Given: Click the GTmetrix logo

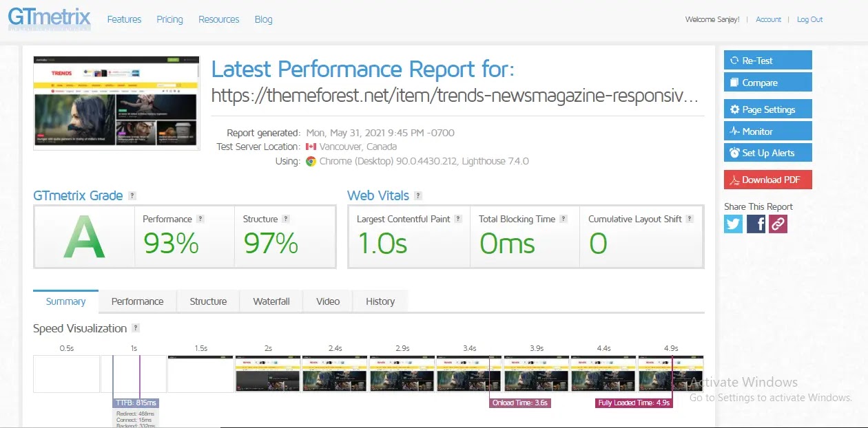Looking at the screenshot, I should [50, 17].
